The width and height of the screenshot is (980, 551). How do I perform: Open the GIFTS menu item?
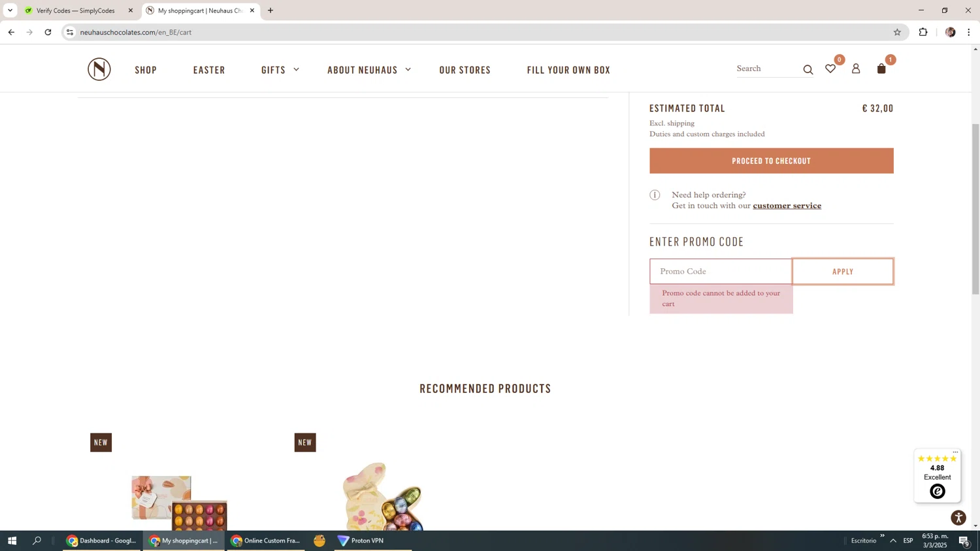pyautogui.click(x=273, y=70)
